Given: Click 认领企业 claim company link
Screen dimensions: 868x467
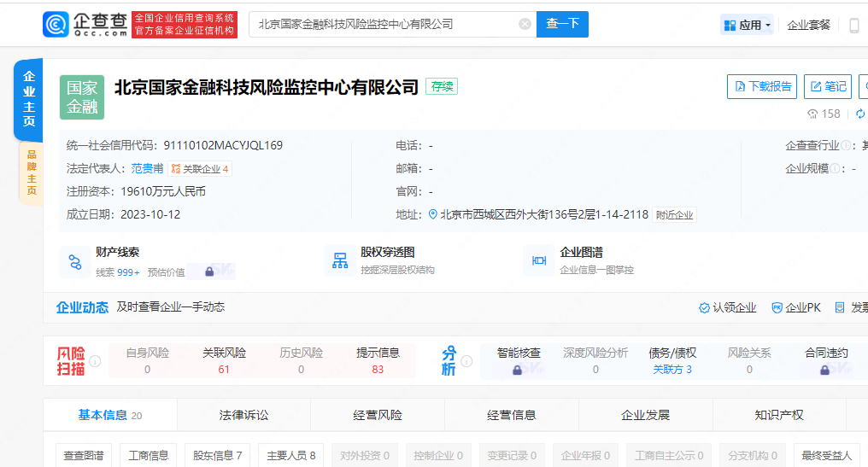Looking at the screenshot, I should [x=728, y=307].
